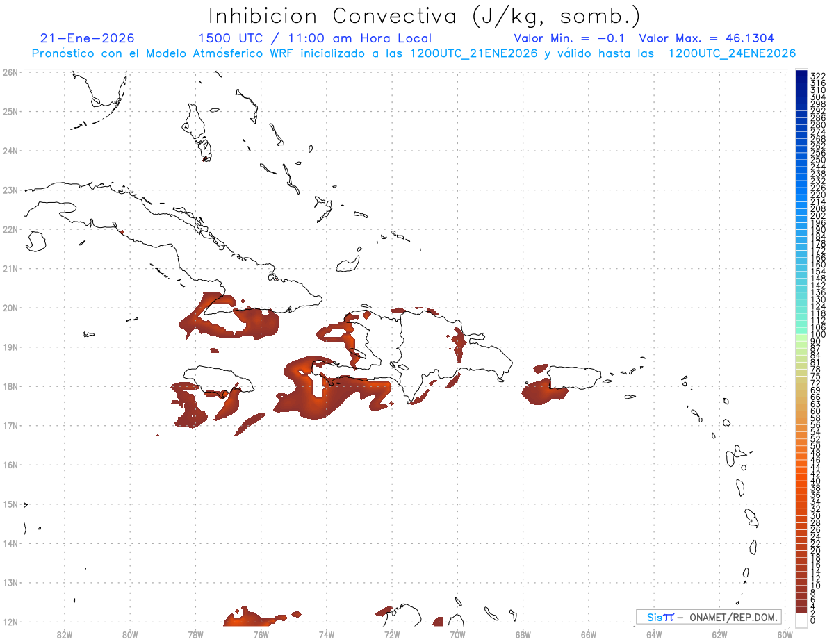Click the 'Pronóstico con el Modelo Atmosférico WRF' line
The height and width of the screenshot is (644, 834).
(x=414, y=53)
